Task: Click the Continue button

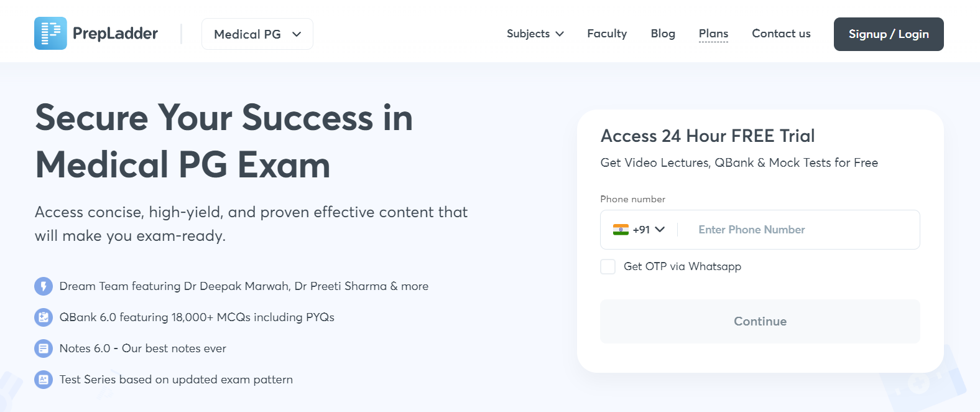Action: pyautogui.click(x=760, y=321)
